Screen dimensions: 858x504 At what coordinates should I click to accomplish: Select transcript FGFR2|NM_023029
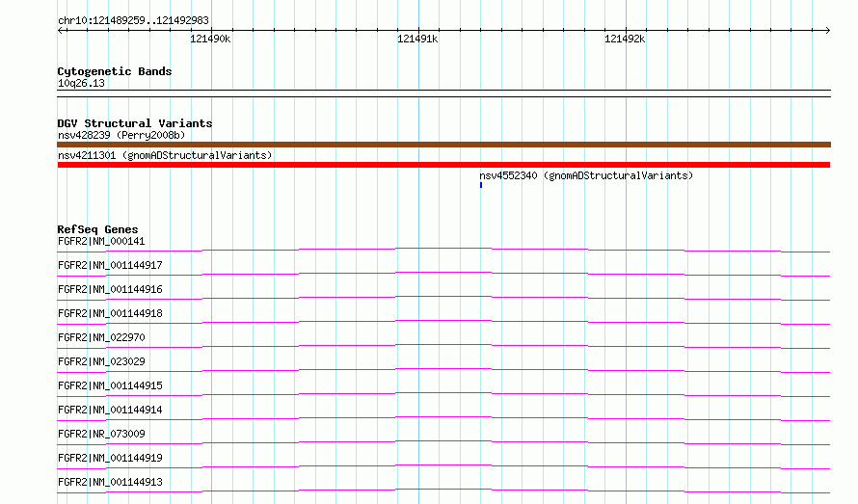[101, 361]
